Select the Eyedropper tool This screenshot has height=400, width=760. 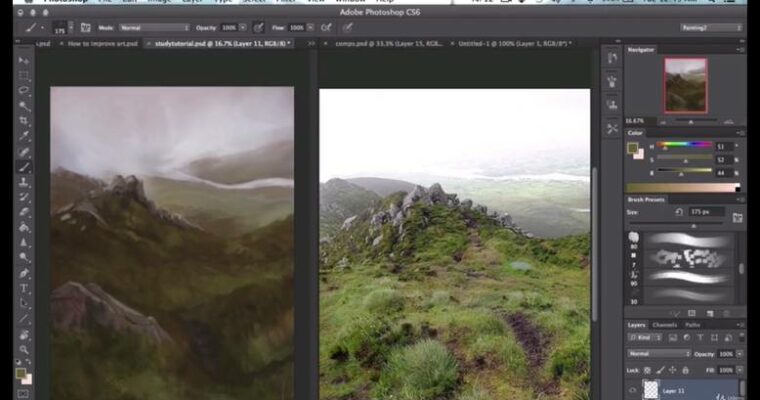[x=23, y=136]
